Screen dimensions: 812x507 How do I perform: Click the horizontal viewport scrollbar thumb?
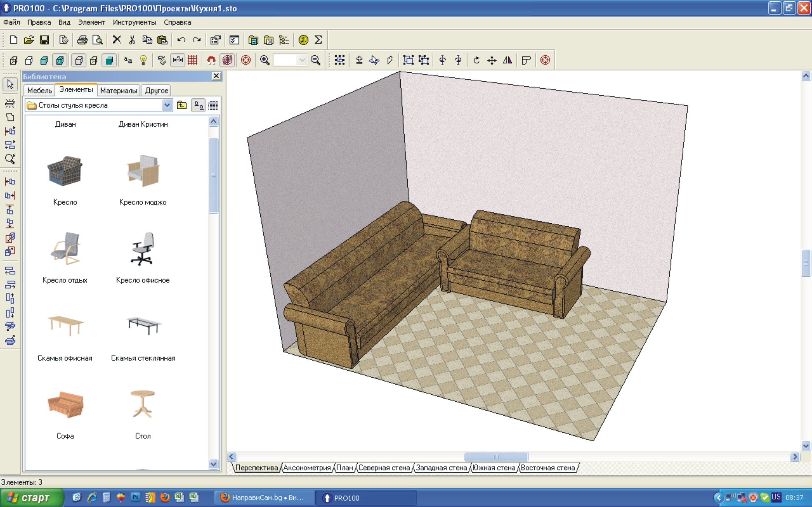click(496, 457)
